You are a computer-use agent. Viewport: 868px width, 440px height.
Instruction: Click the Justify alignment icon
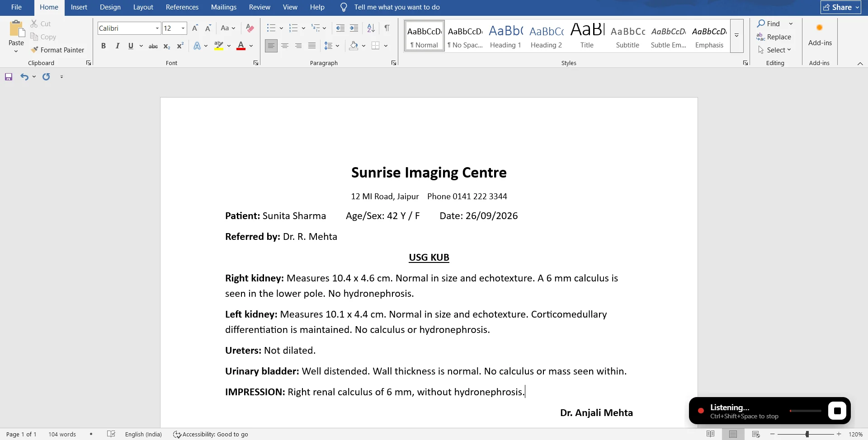click(312, 46)
